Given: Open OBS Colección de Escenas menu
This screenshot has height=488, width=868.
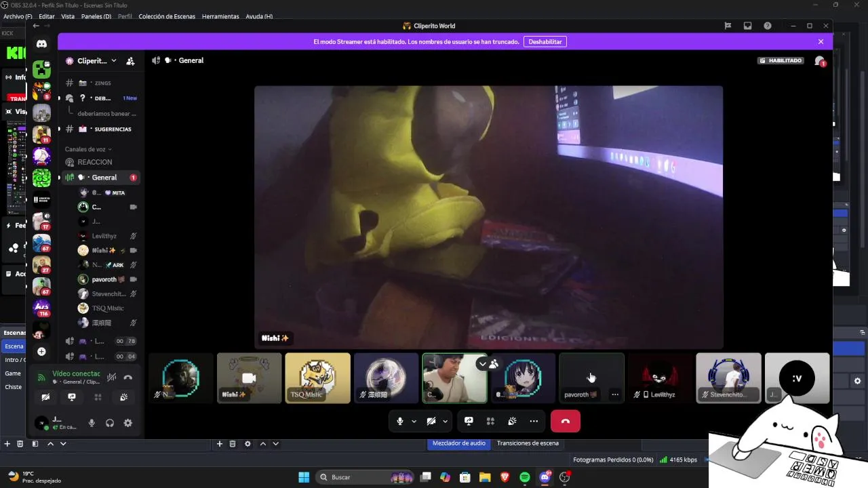Looking at the screenshot, I should [x=167, y=16].
